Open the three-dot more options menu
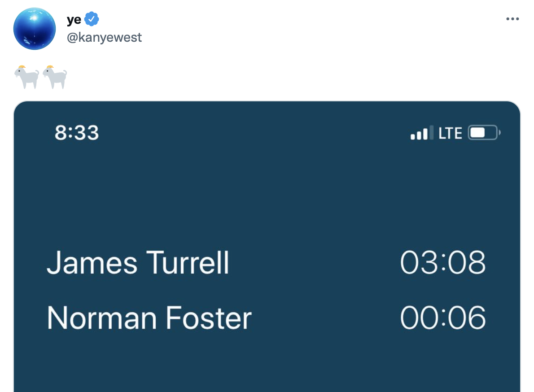This screenshot has height=392, width=534. pos(512,19)
